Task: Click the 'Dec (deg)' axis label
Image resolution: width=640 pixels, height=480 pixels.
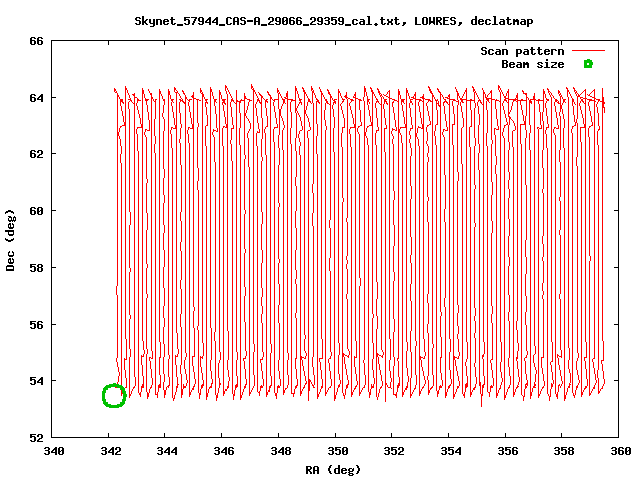Action: pos(10,240)
